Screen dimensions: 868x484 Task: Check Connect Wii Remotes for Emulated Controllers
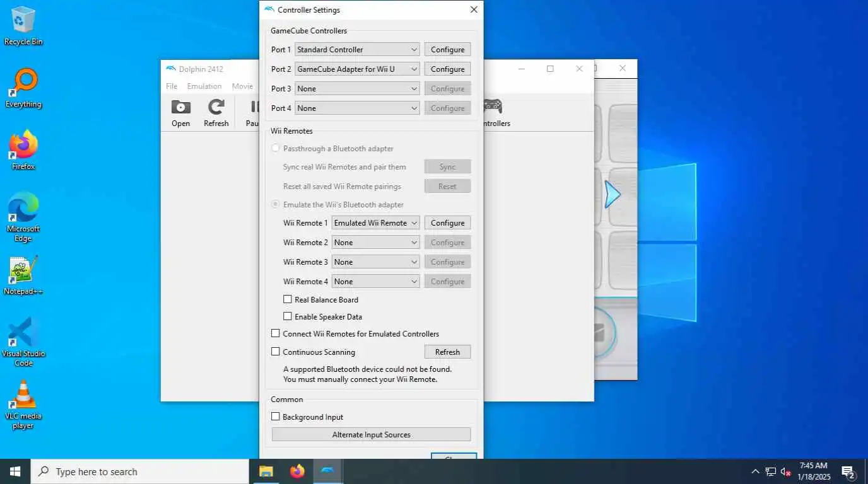click(276, 334)
